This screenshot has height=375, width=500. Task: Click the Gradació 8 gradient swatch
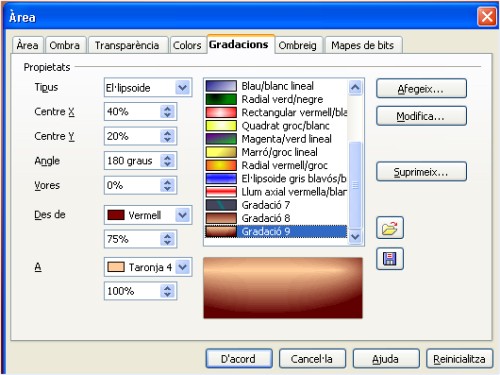[221, 218]
